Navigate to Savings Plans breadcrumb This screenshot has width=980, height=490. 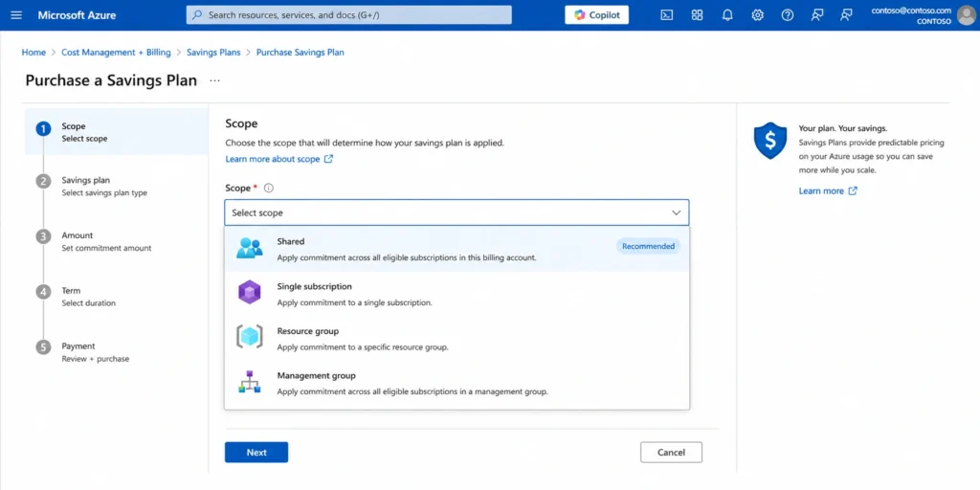213,53
